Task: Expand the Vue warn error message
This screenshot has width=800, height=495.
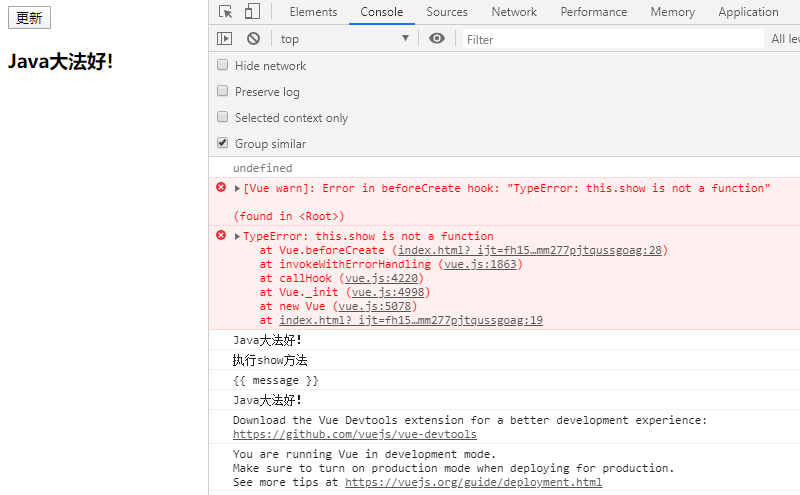Action: 237,188
